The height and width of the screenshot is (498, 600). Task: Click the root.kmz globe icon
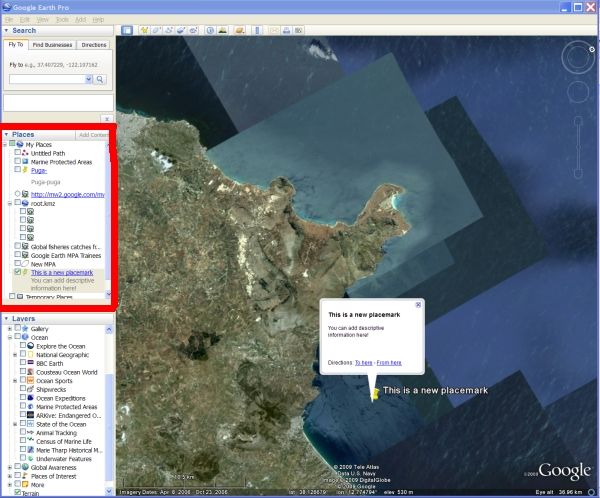coord(25,203)
